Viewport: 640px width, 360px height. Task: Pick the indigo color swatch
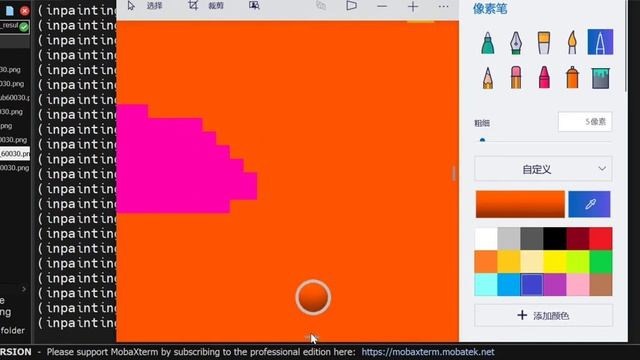[x=531, y=284]
